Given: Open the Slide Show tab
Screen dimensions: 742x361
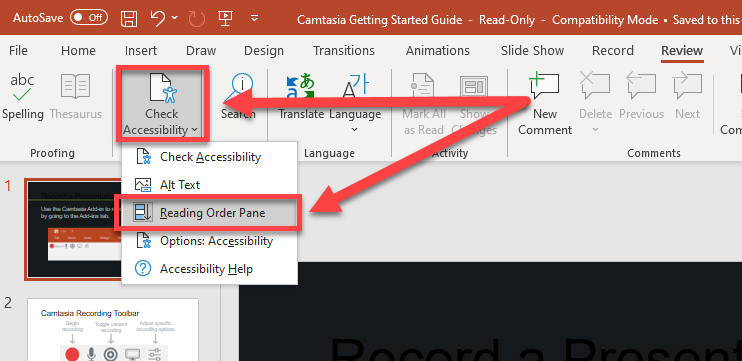Looking at the screenshot, I should [x=532, y=51].
